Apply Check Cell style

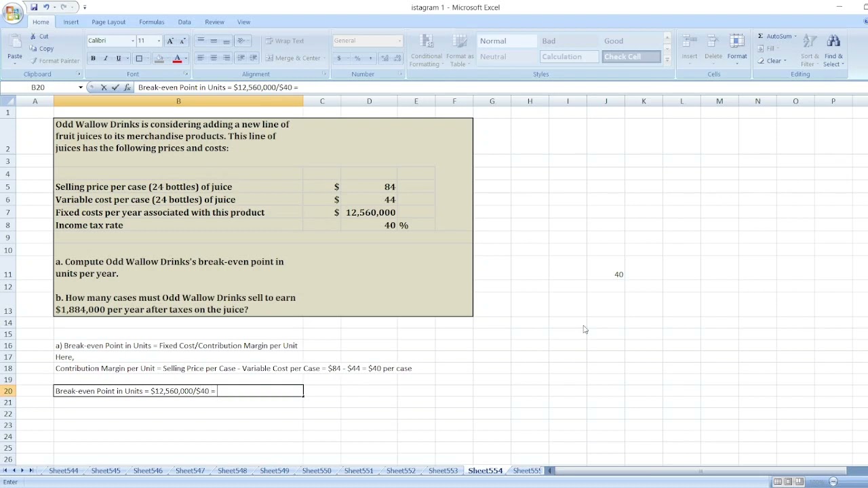(632, 57)
